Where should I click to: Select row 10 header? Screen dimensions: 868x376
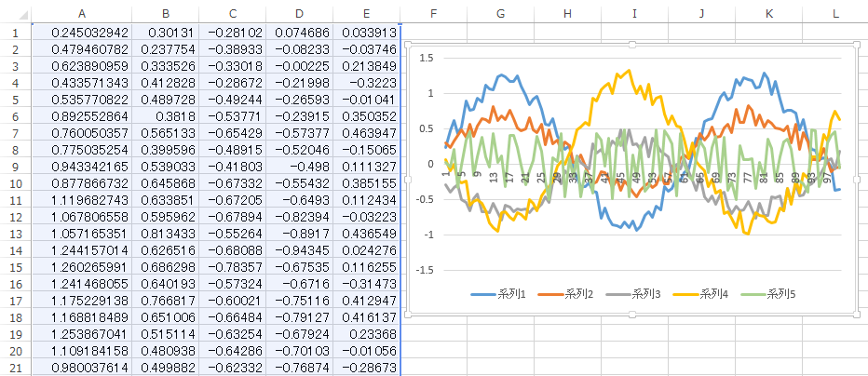click(15, 183)
